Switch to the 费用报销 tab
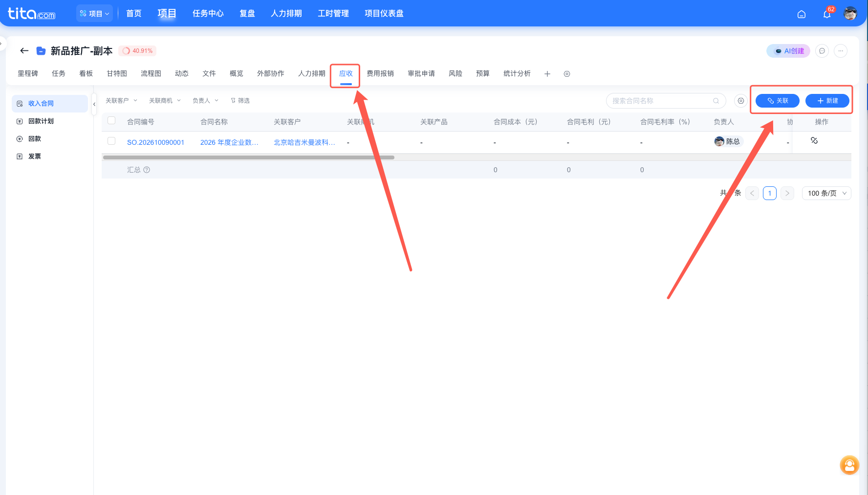This screenshot has width=868, height=495. coord(380,73)
